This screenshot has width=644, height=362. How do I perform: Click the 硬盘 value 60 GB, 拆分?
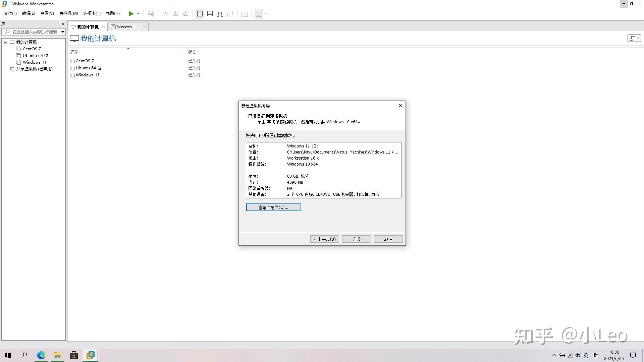[298, 176]
